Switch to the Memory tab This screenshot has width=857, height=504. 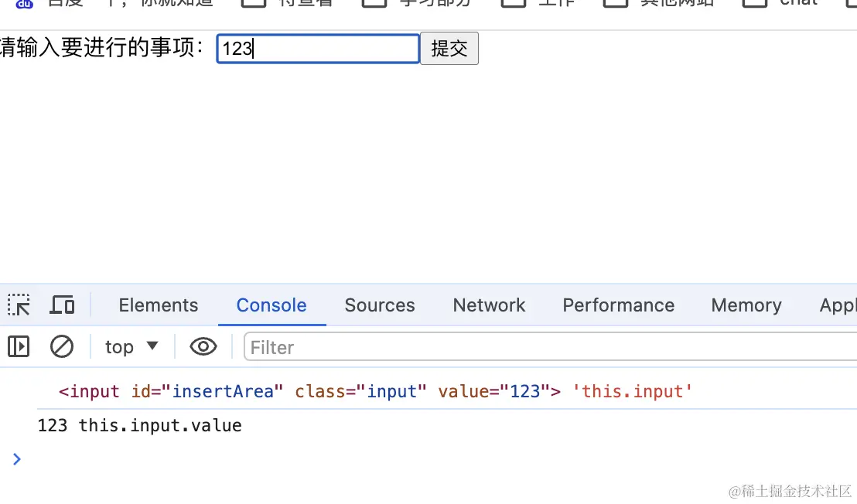pyautogui.click(x=746, y=305)
